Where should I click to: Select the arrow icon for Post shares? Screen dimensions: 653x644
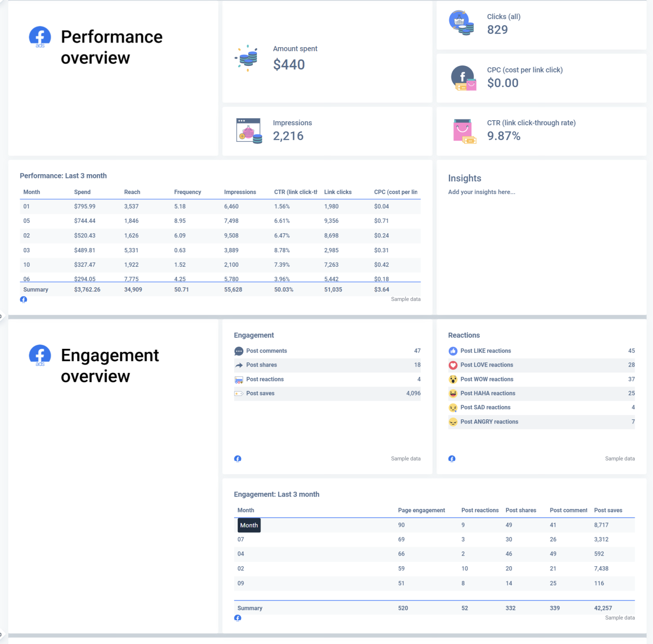click(238, 365)
